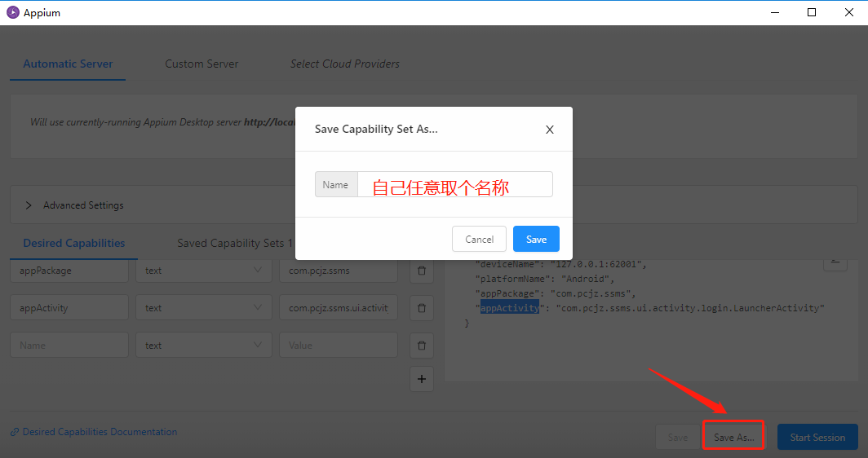Close the Appium window
This screenshot has height=458, width=868.
(x=848, y=12)
